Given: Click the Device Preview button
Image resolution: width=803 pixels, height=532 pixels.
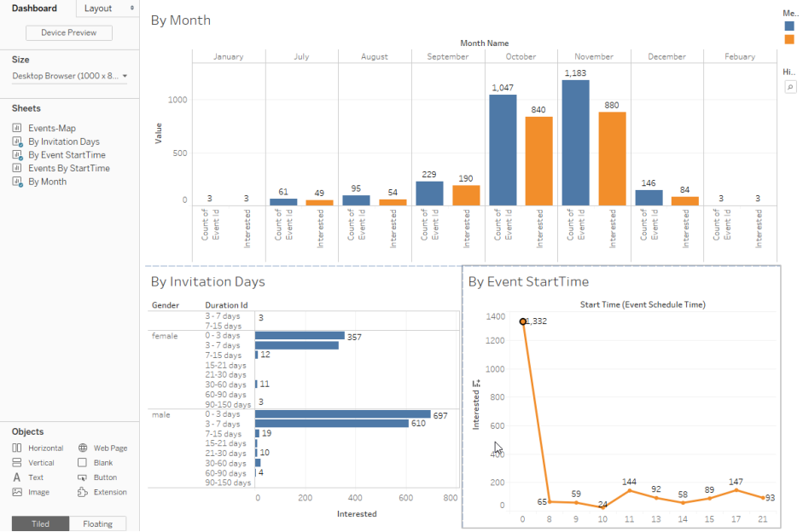Looking at the screenshot, I should pos(69,32).
